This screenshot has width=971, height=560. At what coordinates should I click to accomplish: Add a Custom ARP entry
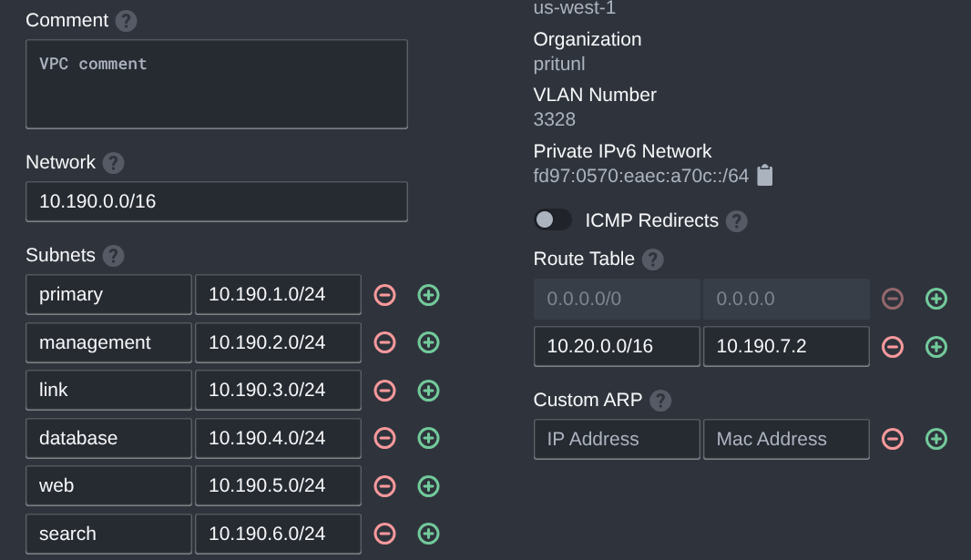coord(936,439)
